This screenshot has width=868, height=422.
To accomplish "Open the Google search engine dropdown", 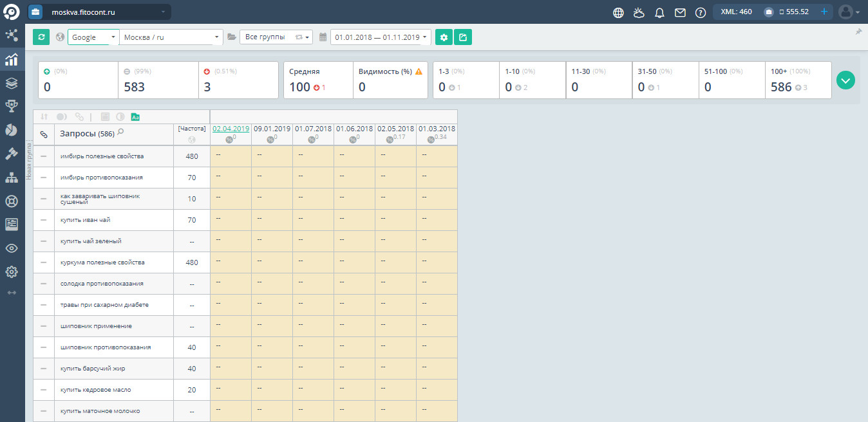I will click(x=93, y=37).
